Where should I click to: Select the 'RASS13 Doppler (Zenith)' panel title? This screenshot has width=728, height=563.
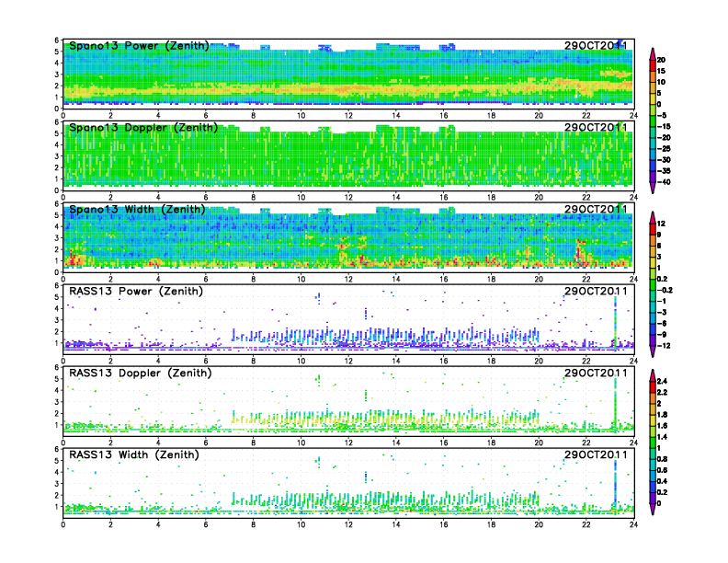(x=141, y=373)
